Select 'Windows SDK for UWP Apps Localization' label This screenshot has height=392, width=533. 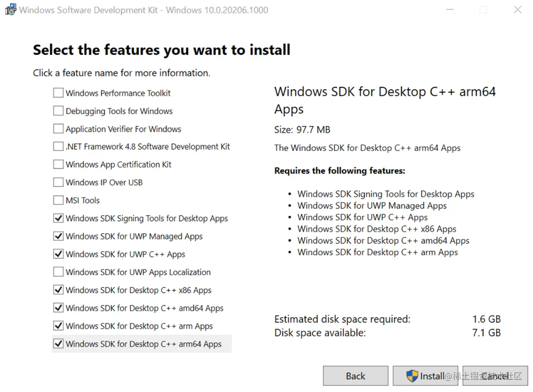(138, 272)
